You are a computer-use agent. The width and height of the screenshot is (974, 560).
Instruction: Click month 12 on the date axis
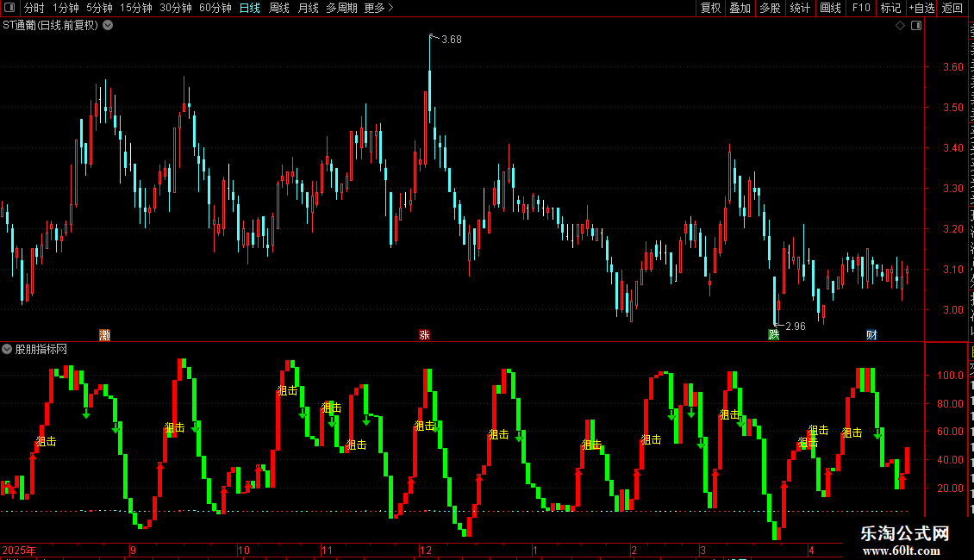pyautogui.click(x=426, y=550)
